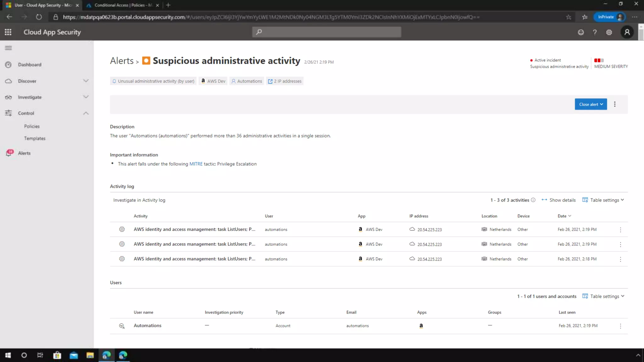Open Task View on taskbar
The height and width of the screenshot is (362, 644).
pos(40,355)
